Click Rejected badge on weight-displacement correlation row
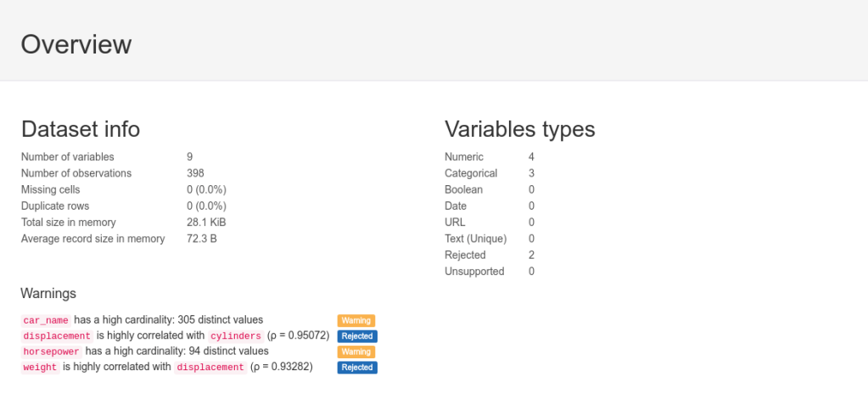The height and width of the screenshot is (394, 868). coord(357,368)
